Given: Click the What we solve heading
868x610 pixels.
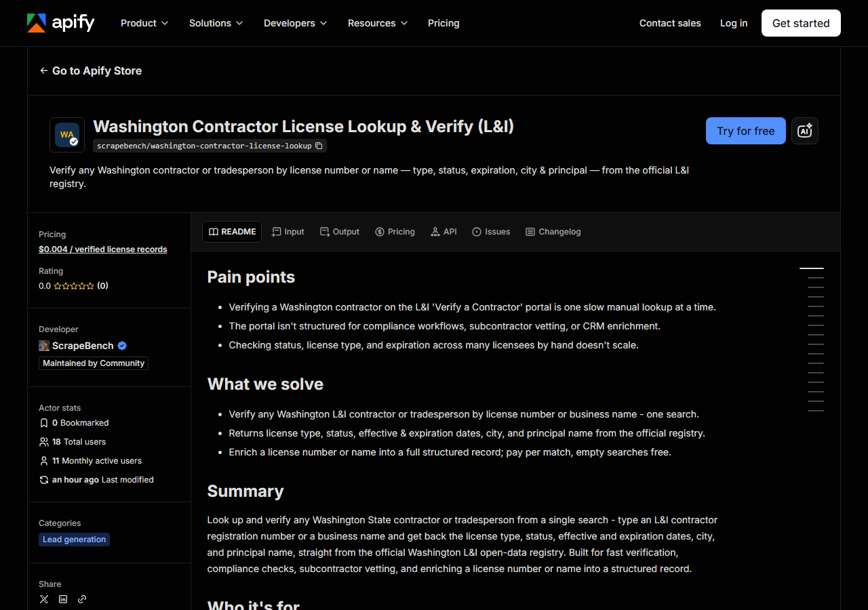Looking at the screenshot, I should 265,384.
